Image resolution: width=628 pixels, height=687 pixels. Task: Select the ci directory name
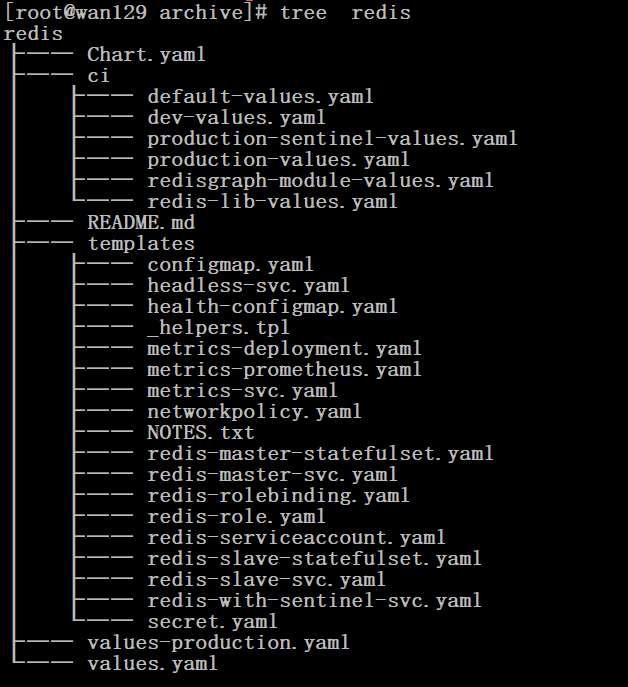pyautogui.click(x=98, y=76)
